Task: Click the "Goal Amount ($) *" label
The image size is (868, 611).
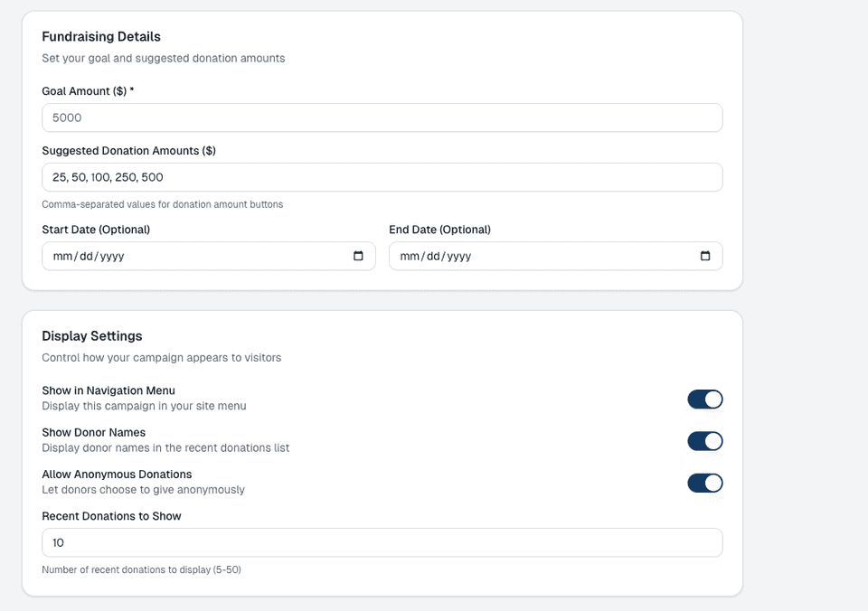Action: (x=88, y=91)
